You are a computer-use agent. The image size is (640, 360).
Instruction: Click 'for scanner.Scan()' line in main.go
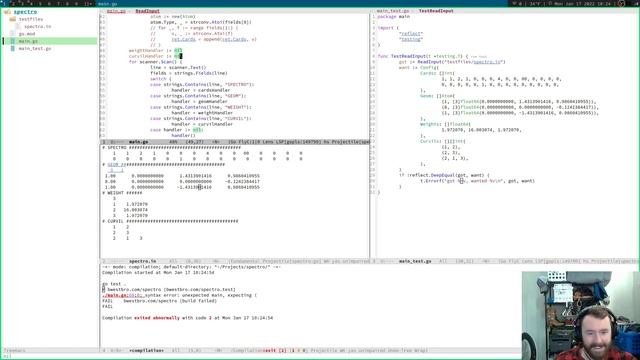coord(156,62)
